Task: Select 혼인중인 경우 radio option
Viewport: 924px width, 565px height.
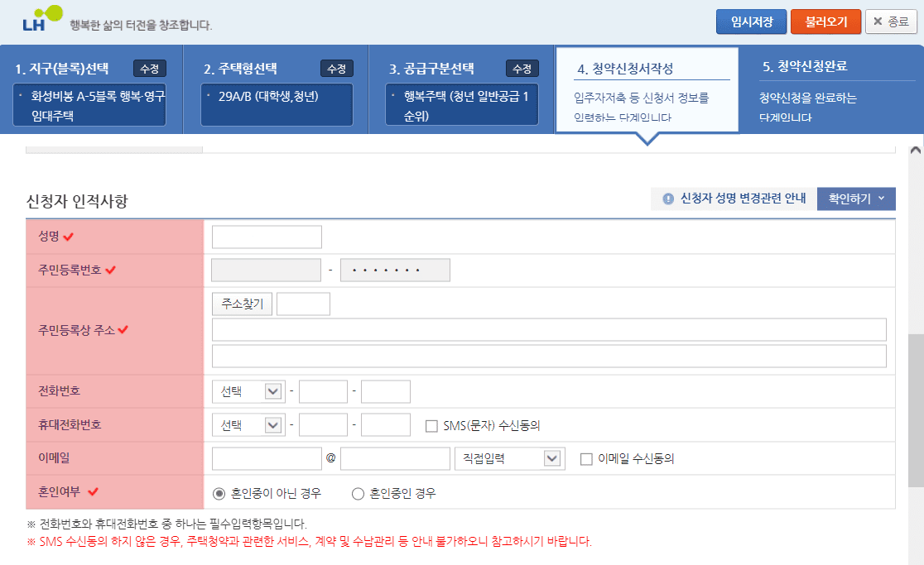Action: [x=359, y=494]
